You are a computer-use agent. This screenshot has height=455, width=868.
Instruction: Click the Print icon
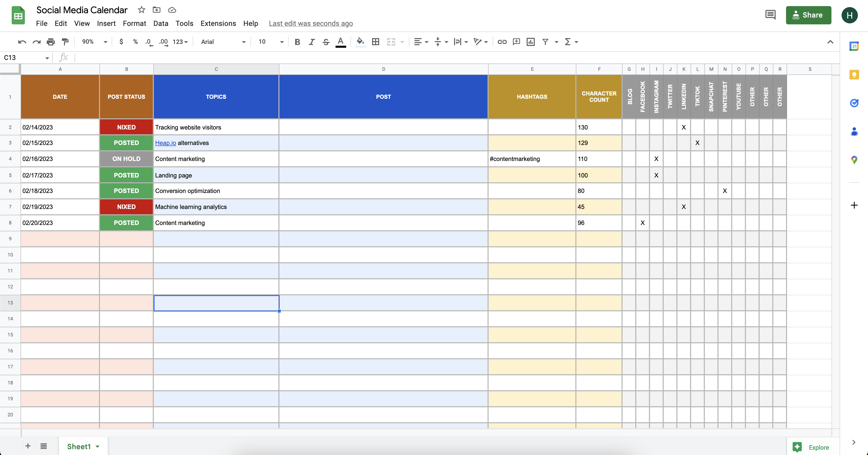pyautogui.click(x=51, y=42)
